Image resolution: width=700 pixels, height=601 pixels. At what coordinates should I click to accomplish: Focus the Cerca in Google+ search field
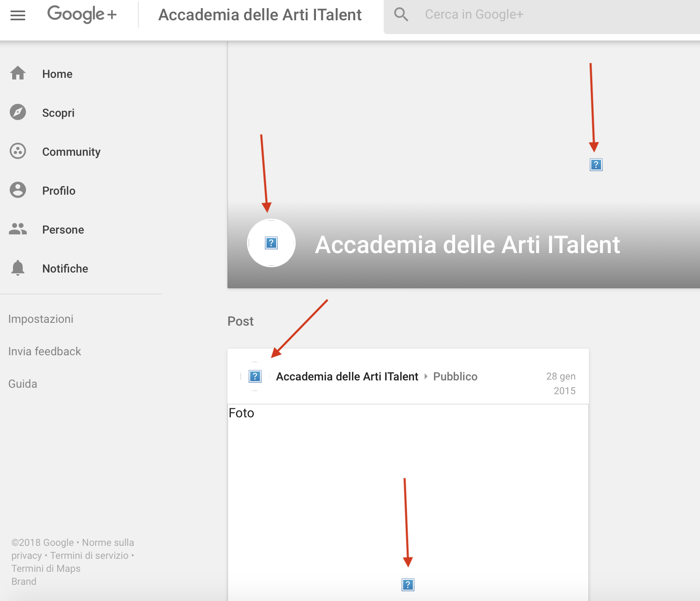coord(542,16)
